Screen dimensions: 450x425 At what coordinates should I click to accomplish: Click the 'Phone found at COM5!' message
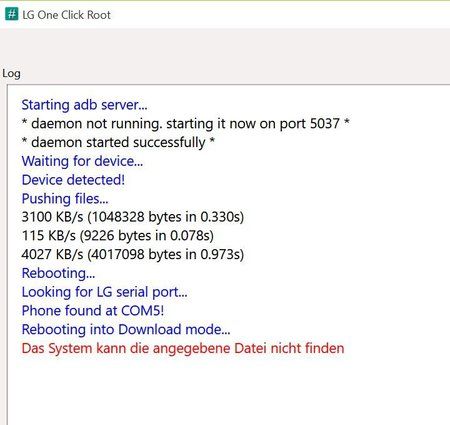click(93, 311)
